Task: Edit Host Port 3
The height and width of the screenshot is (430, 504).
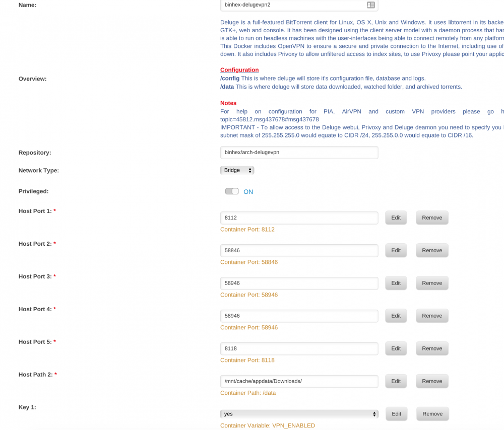Action: coord(396,283)
